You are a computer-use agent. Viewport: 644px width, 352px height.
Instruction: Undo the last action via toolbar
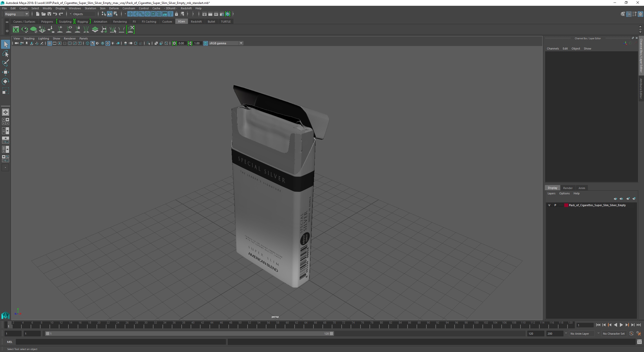pyautogui.click(x=55, y=14)
